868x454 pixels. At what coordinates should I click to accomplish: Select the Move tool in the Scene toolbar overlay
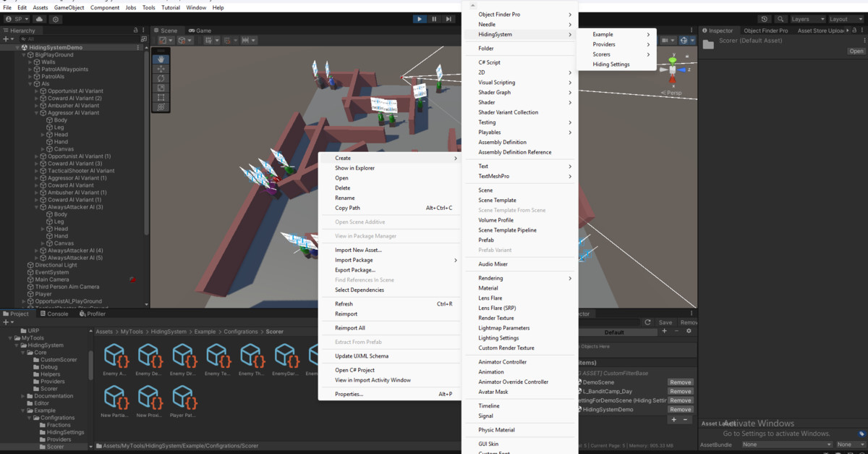pyautogui.click(x=161, y=68)
